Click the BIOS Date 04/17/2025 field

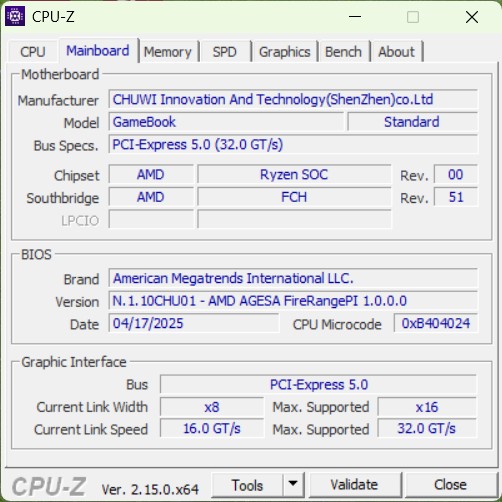(194, 323)
